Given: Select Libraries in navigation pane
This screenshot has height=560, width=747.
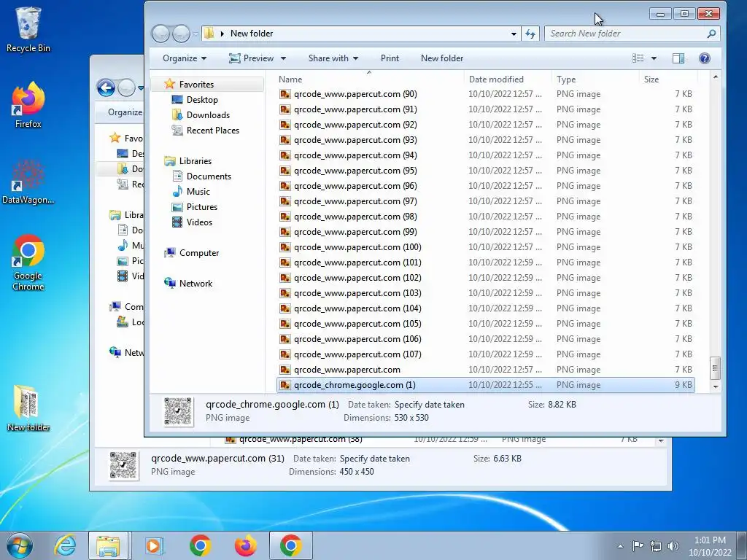Looking at the screenshot, I should click(195, 161).
